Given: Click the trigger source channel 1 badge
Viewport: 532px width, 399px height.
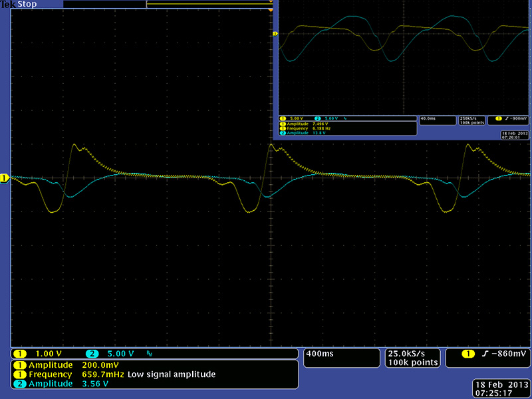Looking at the screenshot, I should (468, 354).
